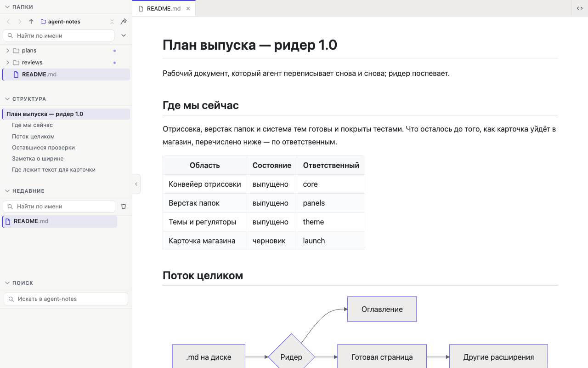The width and height of the screenshot is (588, 368).
Task: Go up to the parent folder
Action: (x=31, y=22)
